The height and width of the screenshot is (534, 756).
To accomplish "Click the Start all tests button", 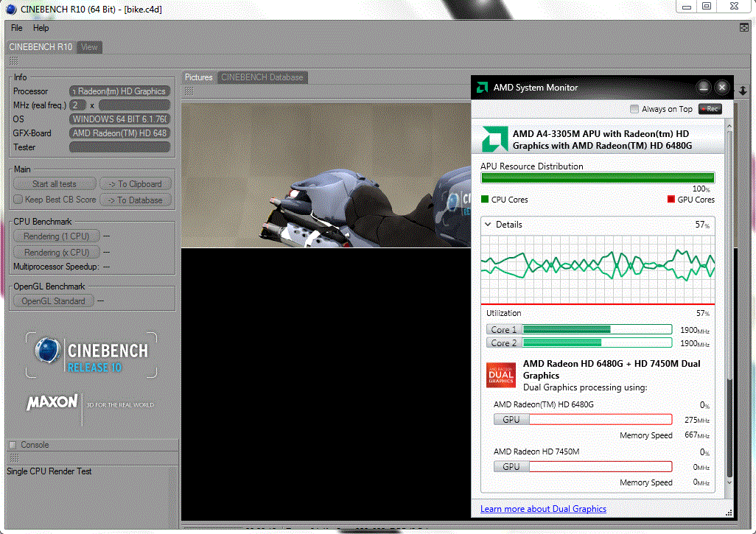I will (55, 184).
